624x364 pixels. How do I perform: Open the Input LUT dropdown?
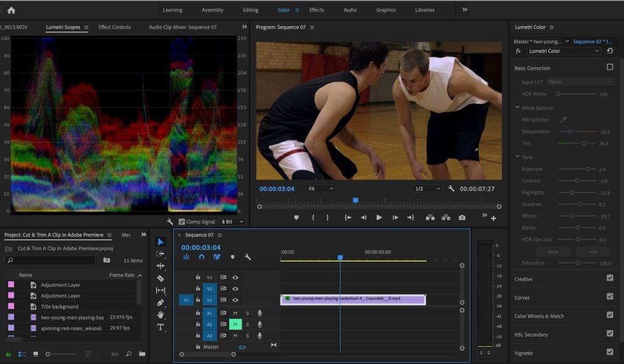point(580,82)
